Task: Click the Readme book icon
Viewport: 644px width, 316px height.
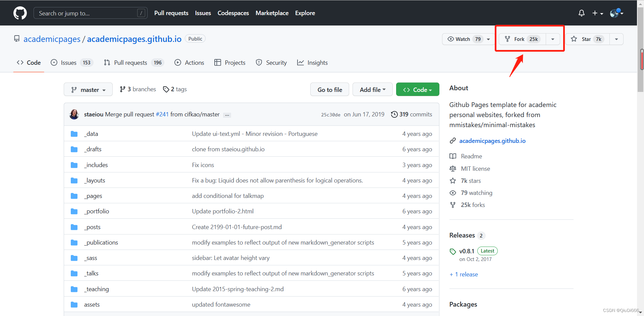Action: [x=453, y=156]
